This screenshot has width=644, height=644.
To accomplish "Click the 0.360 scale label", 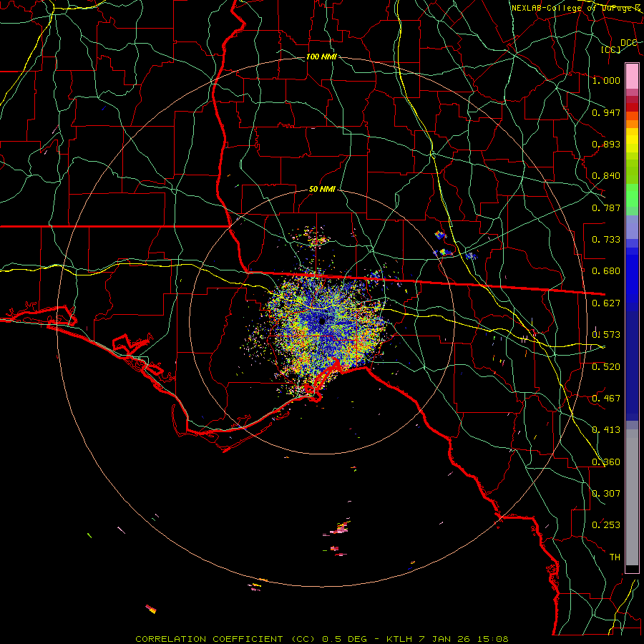I will click(606, 462).
